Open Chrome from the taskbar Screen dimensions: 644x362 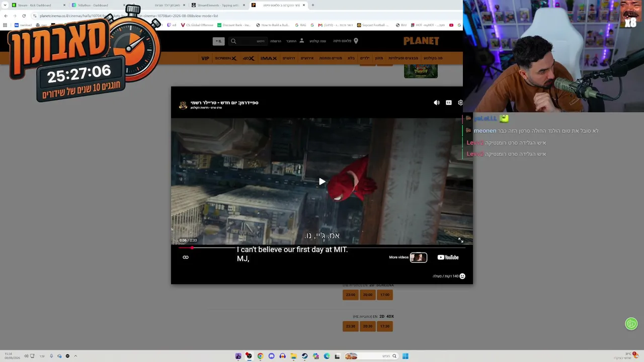pos(260,356)
